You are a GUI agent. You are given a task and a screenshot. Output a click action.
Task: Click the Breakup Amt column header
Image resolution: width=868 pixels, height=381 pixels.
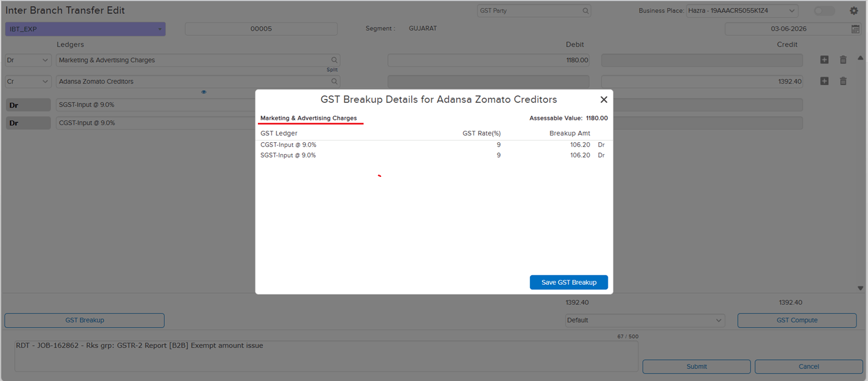570,133
